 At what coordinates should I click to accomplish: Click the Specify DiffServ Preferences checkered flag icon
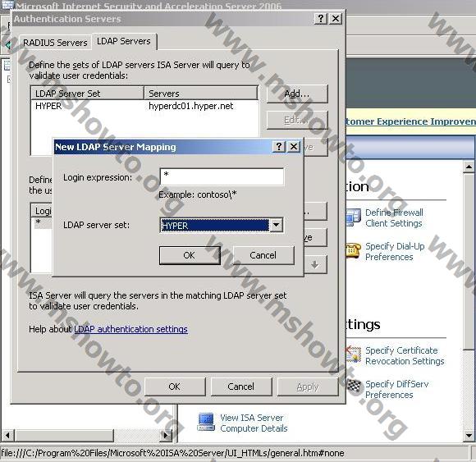(355, 387)
